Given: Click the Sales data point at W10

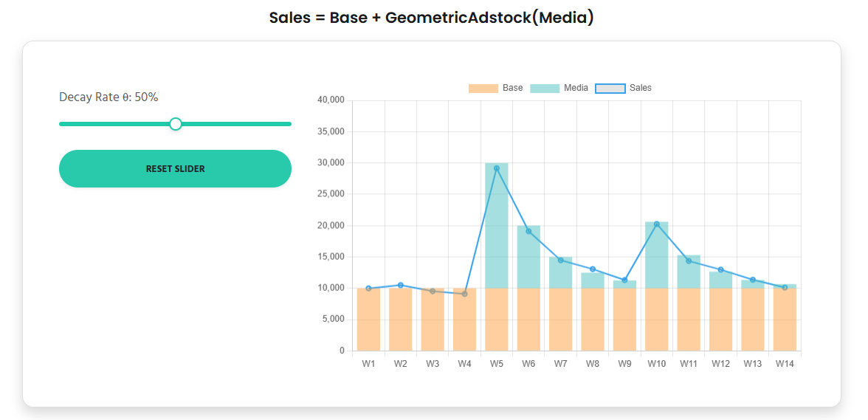Looking at the screenshot, I should (x=657, y=224).
